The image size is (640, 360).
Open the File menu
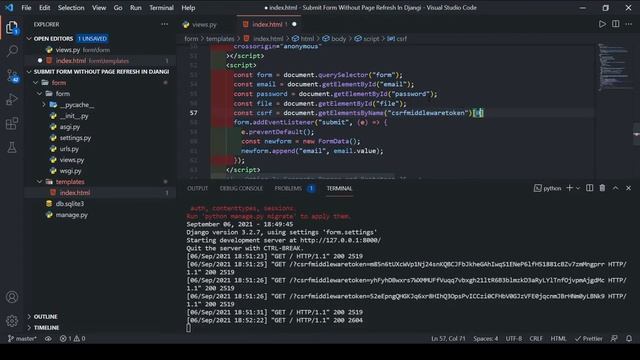[26, 8]
